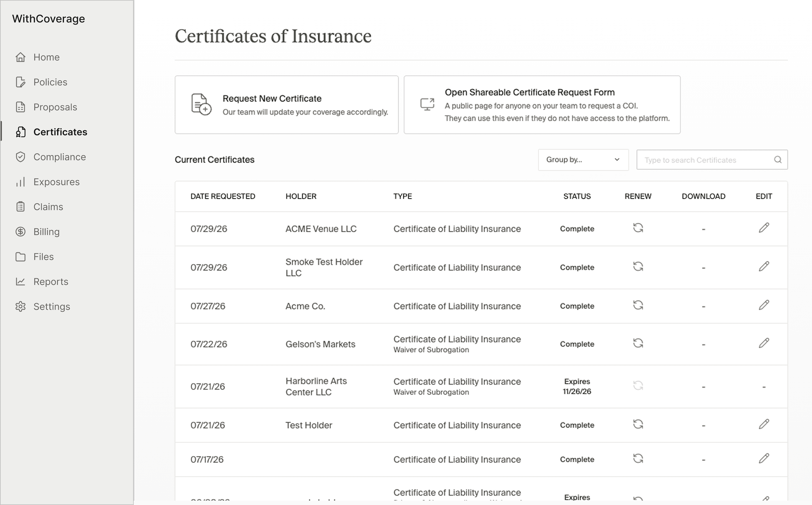Screen dimensions: 812x505
Task: Click Waiver of Subrogation under Gelson's row
Action: pyautogui.click(x=431, y=350)
